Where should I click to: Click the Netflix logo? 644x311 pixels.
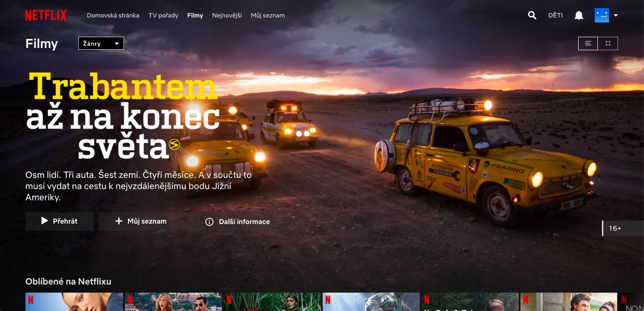click(46, 15)
